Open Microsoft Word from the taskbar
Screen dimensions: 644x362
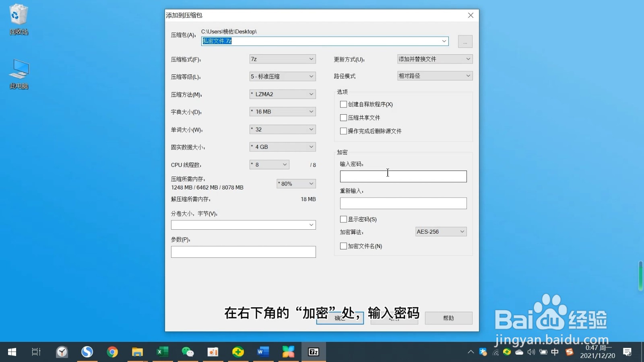click(x=263, y=352)
